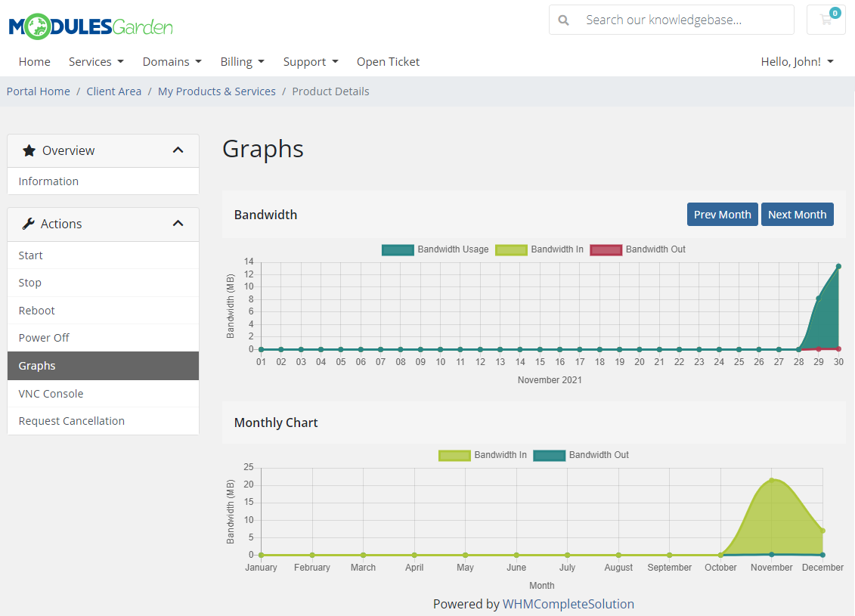
Task: Open the shopping cart icon
Action: (x=826, y=20)
